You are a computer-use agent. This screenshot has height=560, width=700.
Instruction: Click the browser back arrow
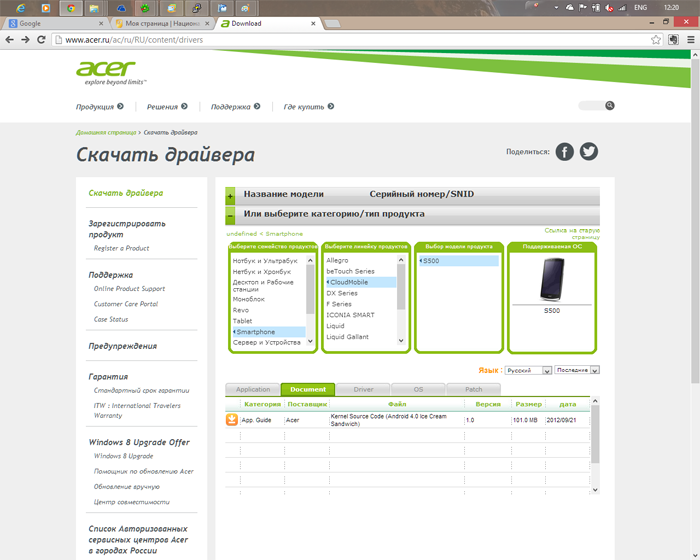[9, 40]
